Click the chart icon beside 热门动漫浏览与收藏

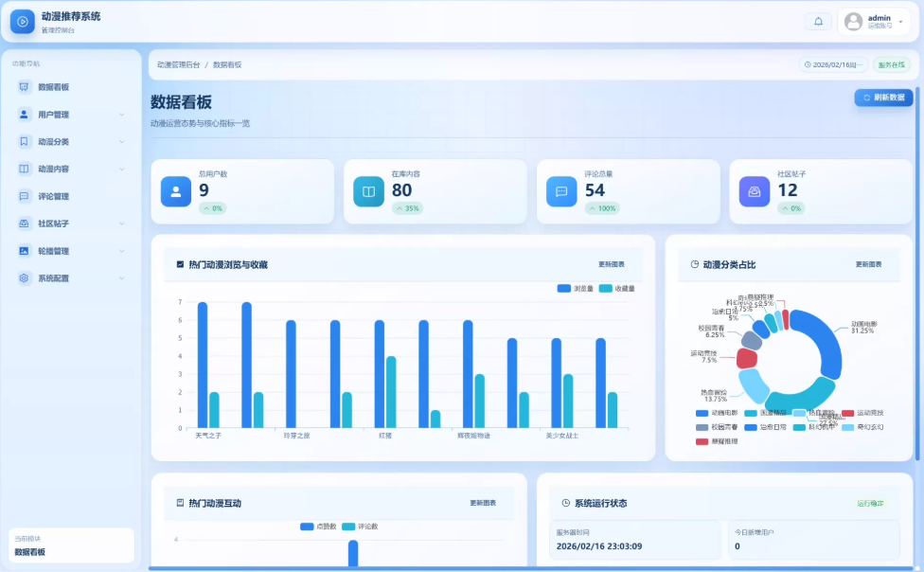[180, 264]
